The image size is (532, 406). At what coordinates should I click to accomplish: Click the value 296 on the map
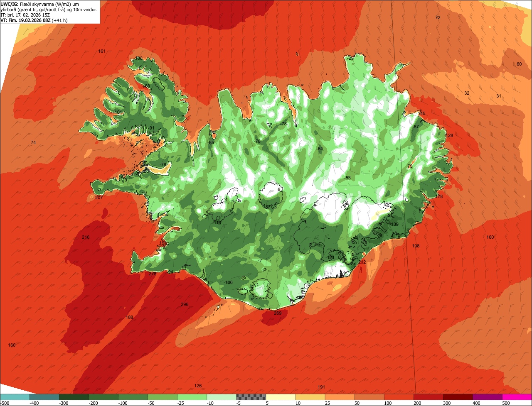pyautogui.click(x=185, y=304)
